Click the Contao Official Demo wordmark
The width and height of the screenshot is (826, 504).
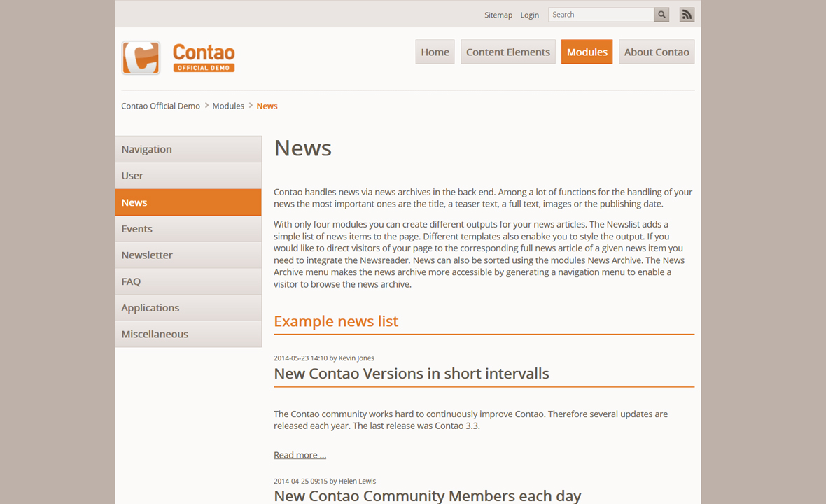(x=204, y=57)
